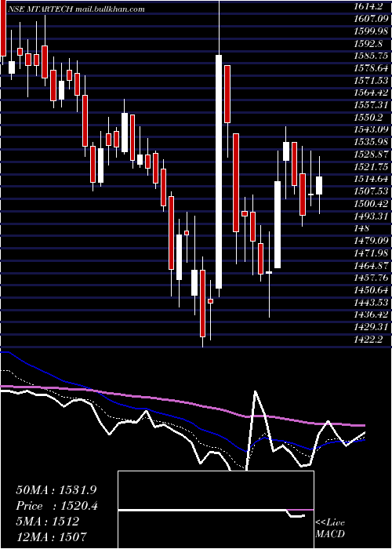Click the last white candlestick on the right
Viewport: 392px width, 549px height.
click(x=319, y=186)
